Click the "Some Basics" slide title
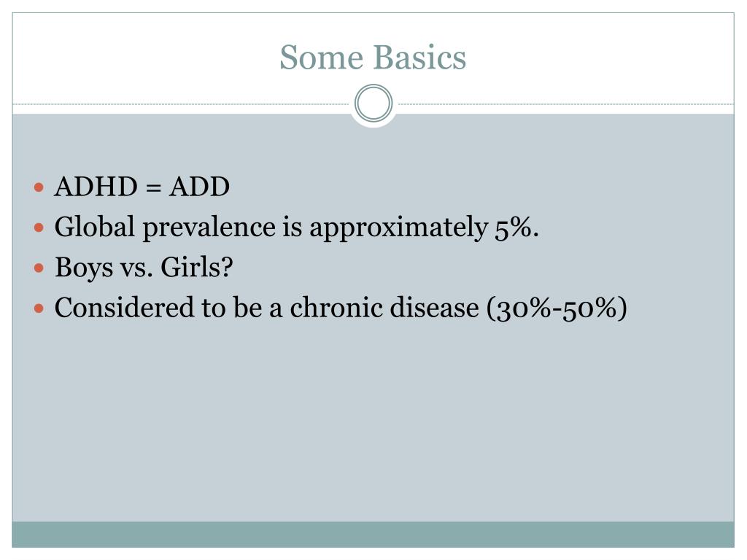747x560 pixels. pos(373,58)
